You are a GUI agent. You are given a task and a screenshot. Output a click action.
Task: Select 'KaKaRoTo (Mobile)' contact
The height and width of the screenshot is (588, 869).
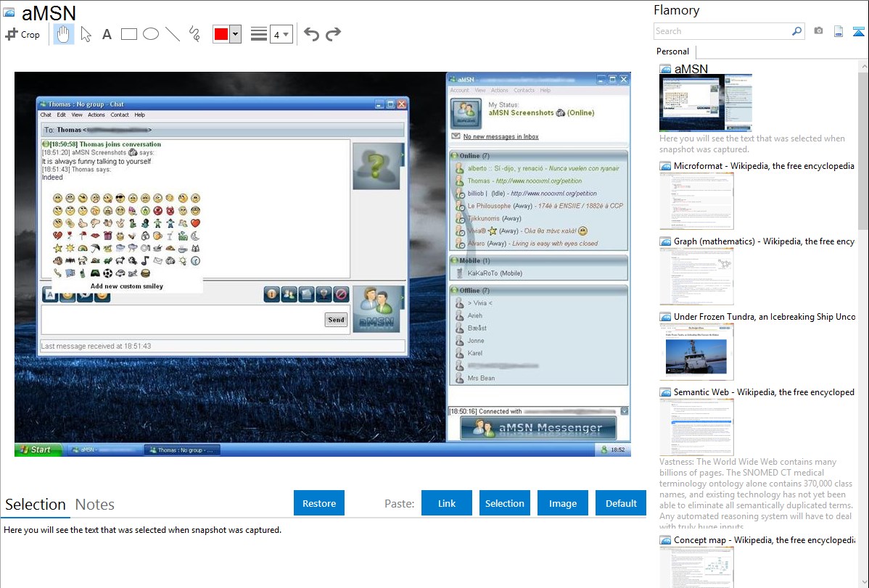[x=495, y=273]
